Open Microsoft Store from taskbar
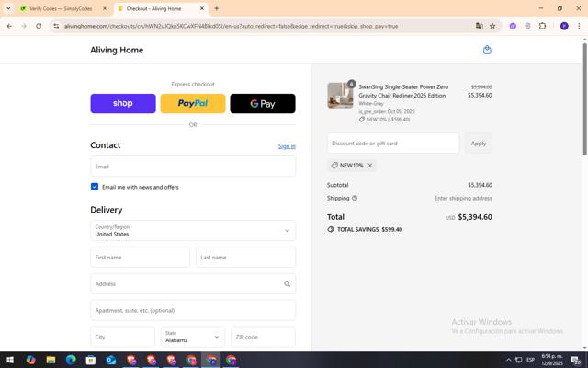The height and width of the screenshot is (368, 588). coord(91,360)
